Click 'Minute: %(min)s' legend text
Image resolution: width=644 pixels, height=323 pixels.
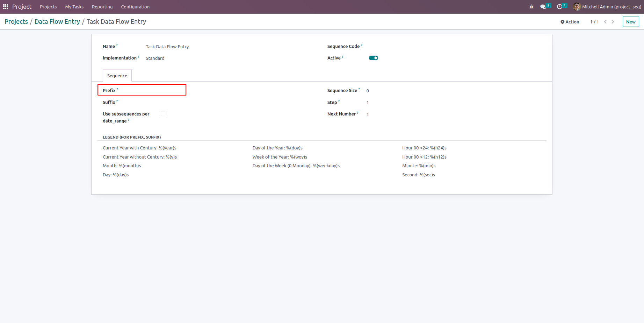pyautogui.click(x=419, y=166)
